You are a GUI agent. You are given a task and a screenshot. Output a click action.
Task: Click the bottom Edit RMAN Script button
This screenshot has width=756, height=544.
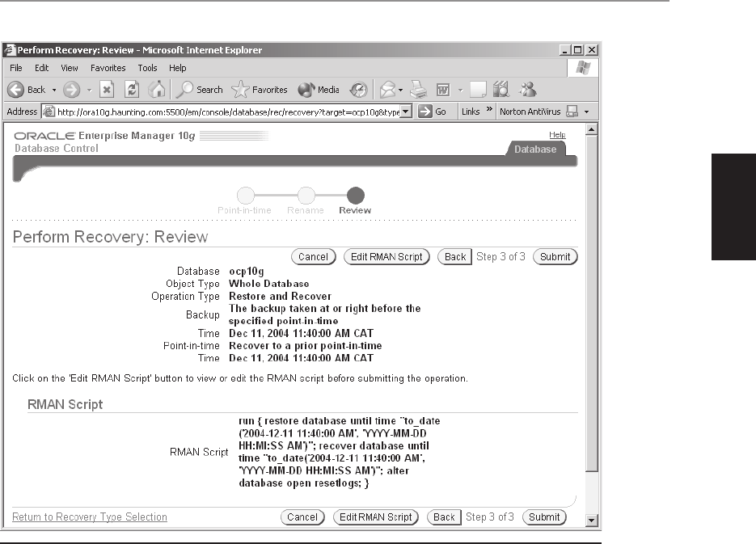click(376, 517)
